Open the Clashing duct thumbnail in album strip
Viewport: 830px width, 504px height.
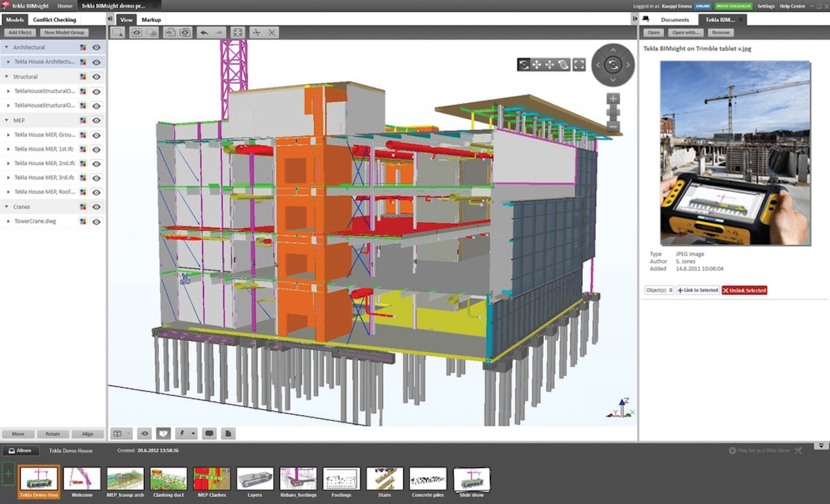(x=168, y=480)
